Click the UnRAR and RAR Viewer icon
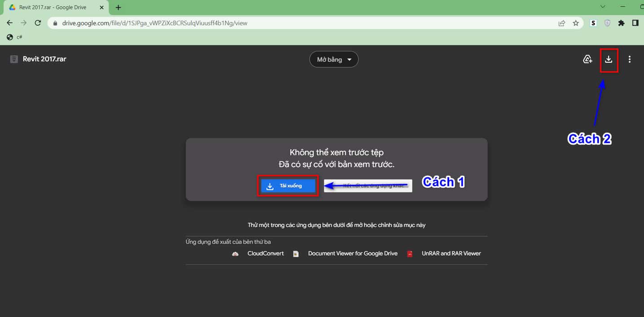Image resolution: width=644 pixels, height=317 pixels. click(410, 254)
